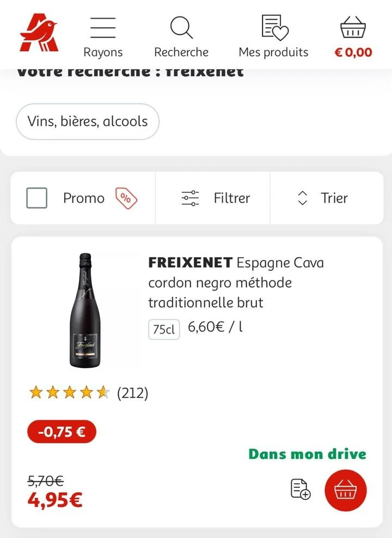The image size is (392, 538).
Task: Click the Mes produits menu label
Action: click(273, 52)
